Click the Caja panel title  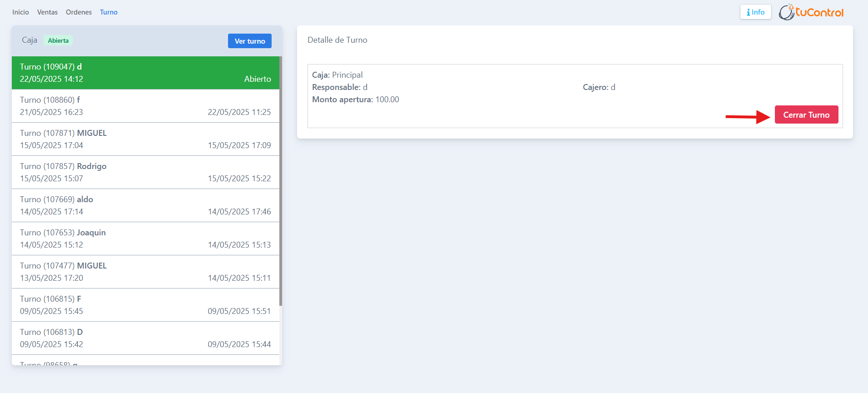pyautogui.click(x=30, y=40)
